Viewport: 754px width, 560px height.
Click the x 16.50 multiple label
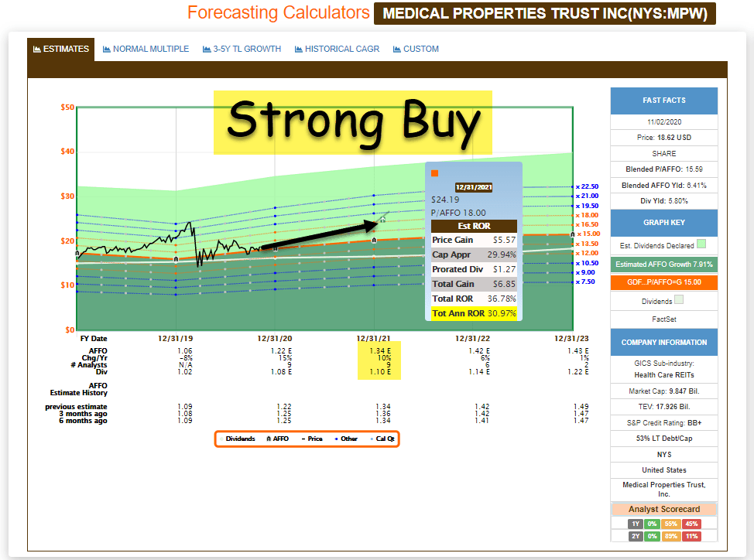[x=587, y=224]
